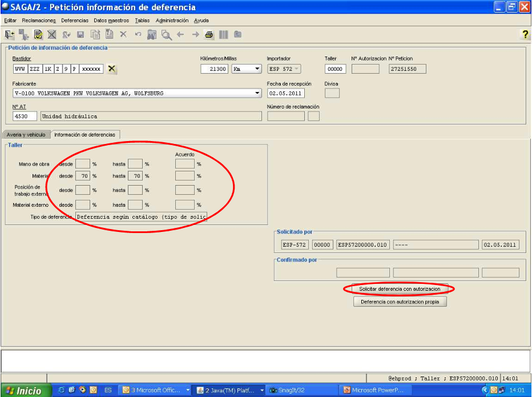Click the Bastidor WVW segment field
Image resolution: width=532 pixels, height=397 pixels.
tap(20, 69)
